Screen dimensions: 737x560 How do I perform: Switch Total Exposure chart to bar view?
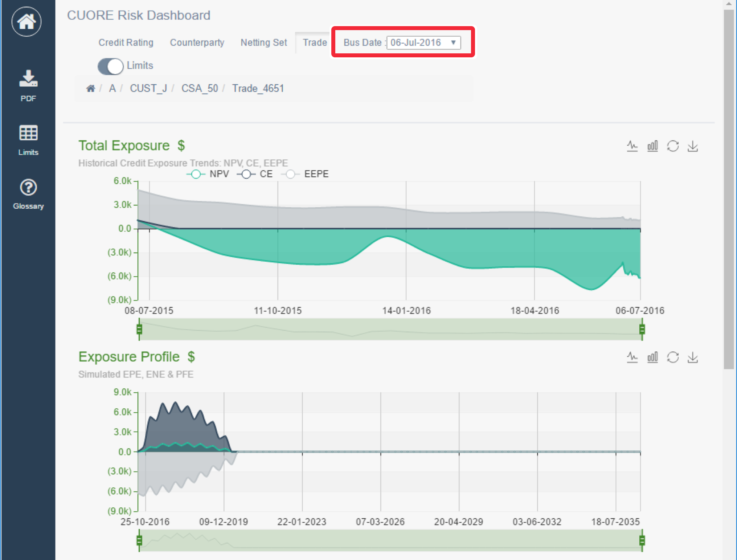click(x=652, y=146)
